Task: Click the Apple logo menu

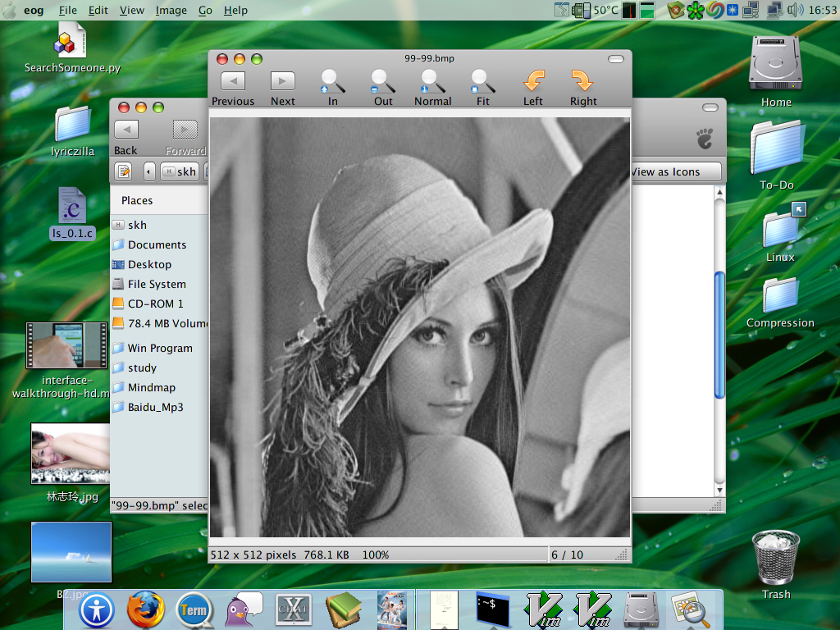Action: (9, 10)
